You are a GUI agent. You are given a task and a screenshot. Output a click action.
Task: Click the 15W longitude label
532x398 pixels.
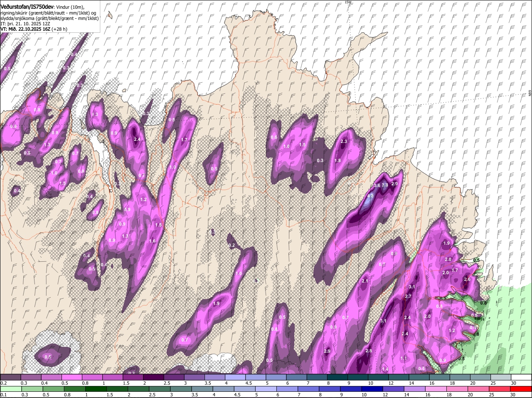point(348,2)
